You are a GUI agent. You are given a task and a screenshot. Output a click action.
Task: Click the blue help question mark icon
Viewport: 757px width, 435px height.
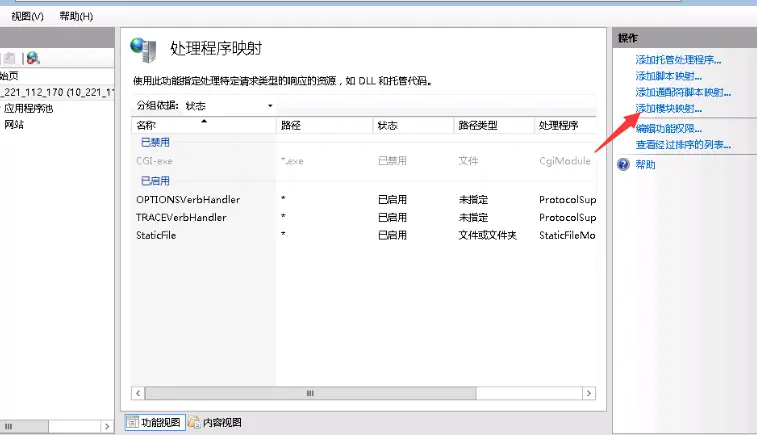pyautogui.click(x=623, y=165)
